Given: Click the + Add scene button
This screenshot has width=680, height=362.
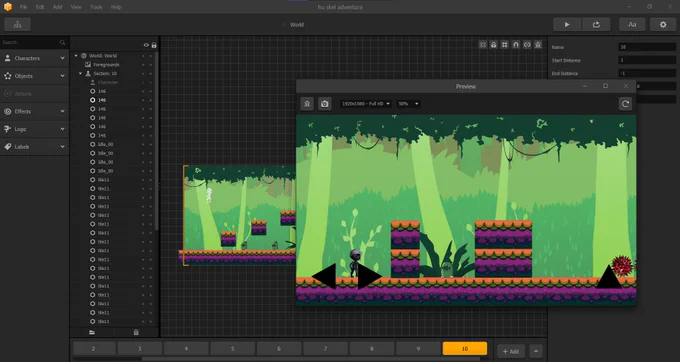Looking at the screenshot, I should pyautogui.click(x=510, y=351).
